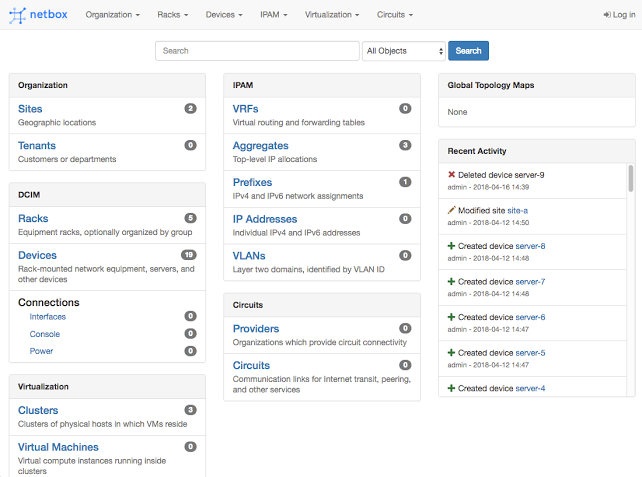Go to the Prefixes page
Viewport: 642px width, 477px height.
(x=252, y=182)
